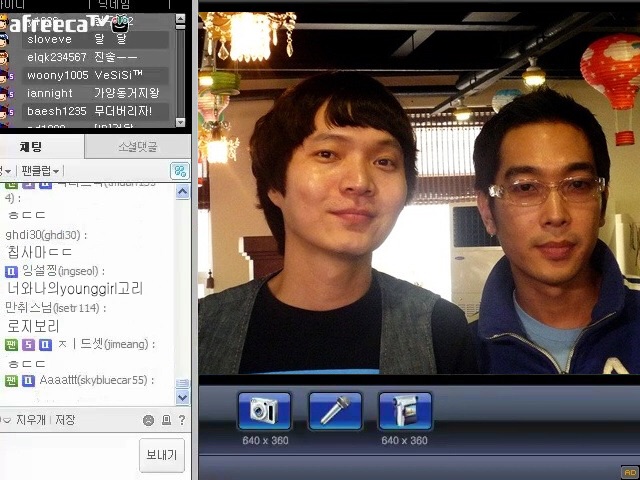This screenshot has width=640, height=480.
Task: Click the chat message input field
Action: pos(65,455)
